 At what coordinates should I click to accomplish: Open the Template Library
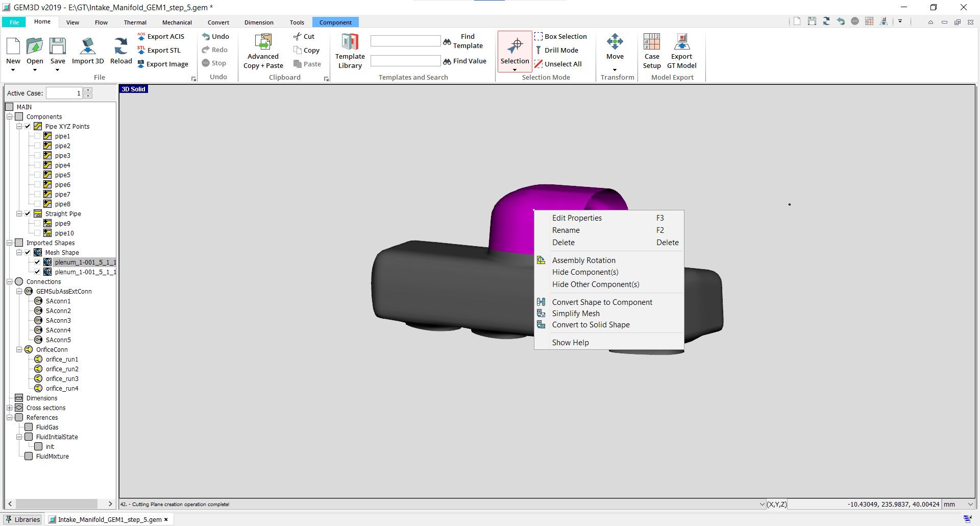(x=350, y=52)
